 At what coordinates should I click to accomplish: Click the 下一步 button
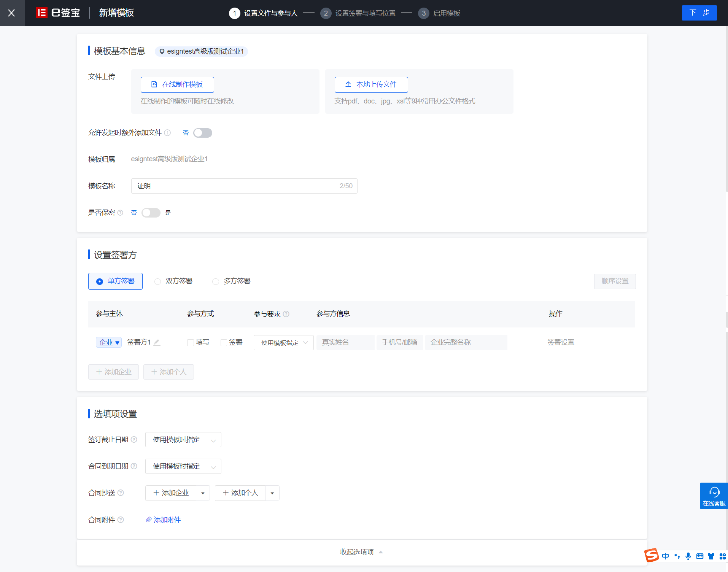pos(699,13)
